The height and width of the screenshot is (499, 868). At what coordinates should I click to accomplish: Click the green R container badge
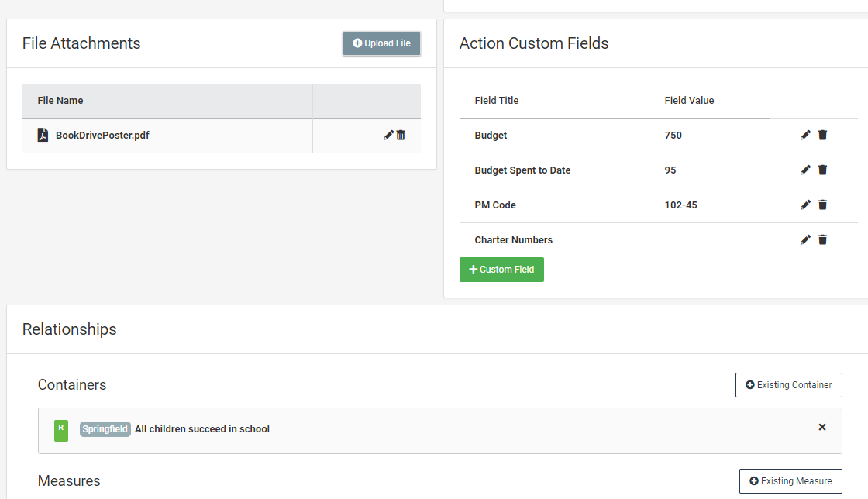[61, 430]
